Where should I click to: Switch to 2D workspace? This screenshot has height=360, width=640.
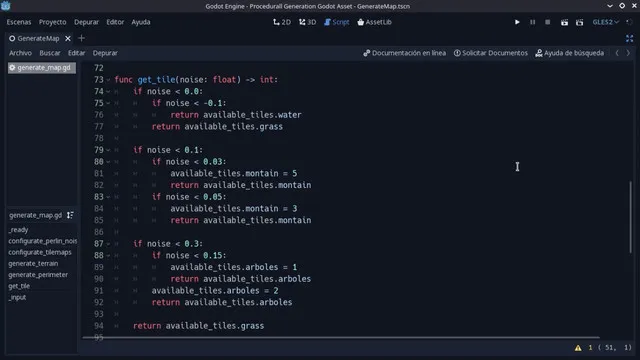coord(282,22)
